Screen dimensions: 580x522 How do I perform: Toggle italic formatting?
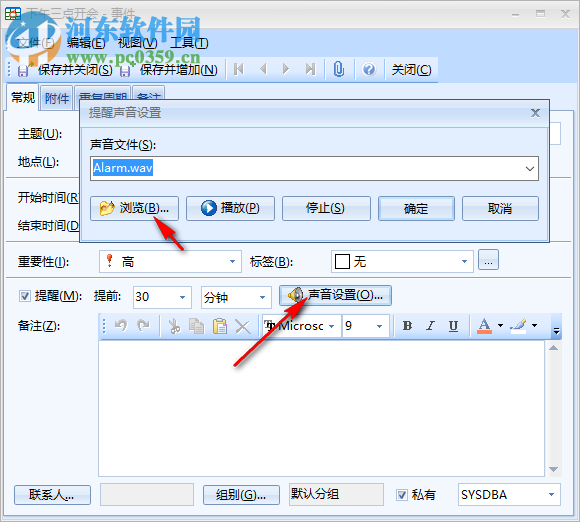click(430, 326)
